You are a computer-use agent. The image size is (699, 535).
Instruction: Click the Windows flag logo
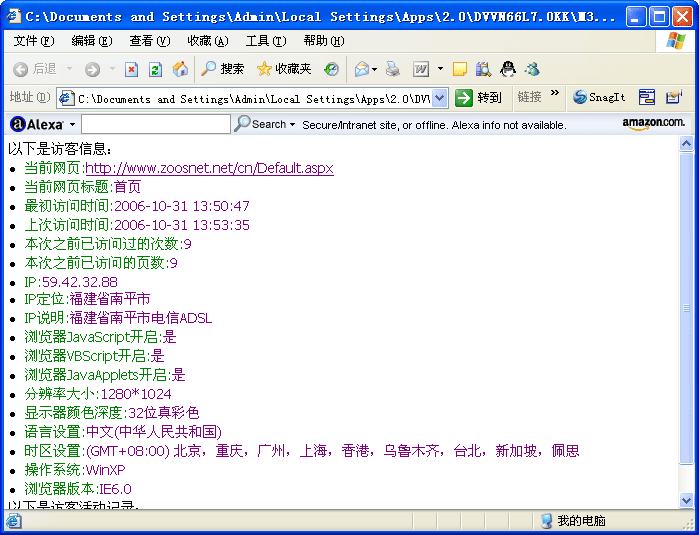point(676,41)
